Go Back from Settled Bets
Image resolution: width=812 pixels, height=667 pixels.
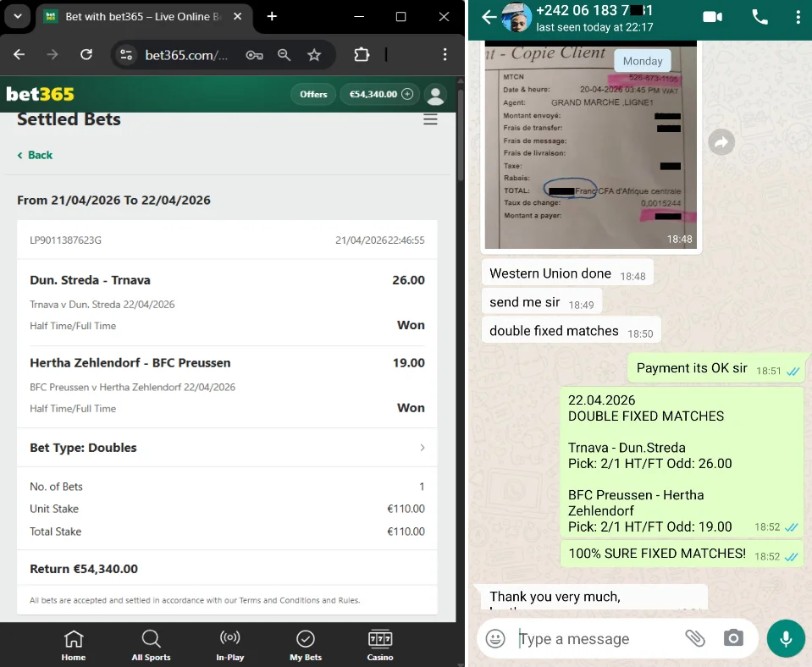pyautogui.click(x=36, y=155)
